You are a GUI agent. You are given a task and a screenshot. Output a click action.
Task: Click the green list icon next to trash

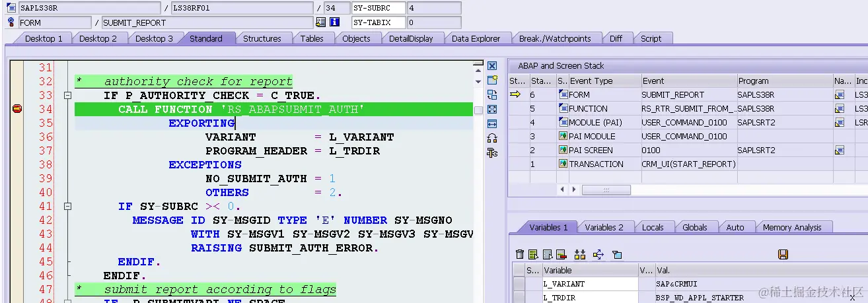point(533,254)
